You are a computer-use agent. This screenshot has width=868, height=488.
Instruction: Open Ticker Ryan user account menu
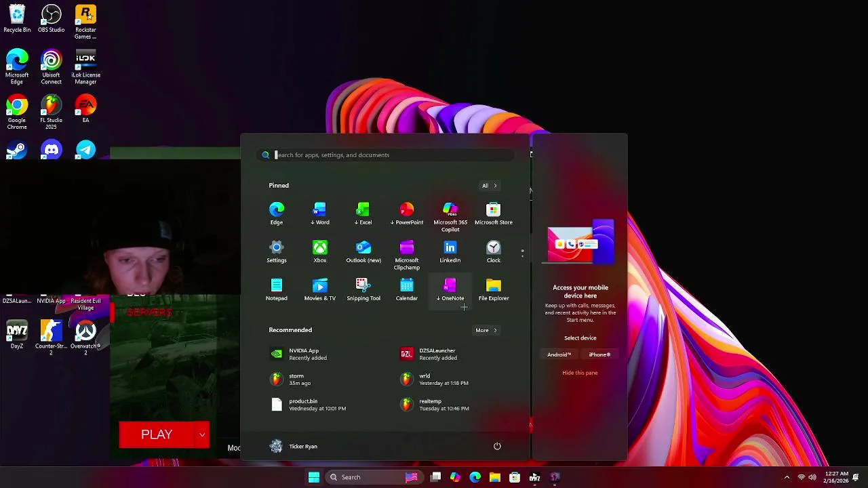coord(294,446)
